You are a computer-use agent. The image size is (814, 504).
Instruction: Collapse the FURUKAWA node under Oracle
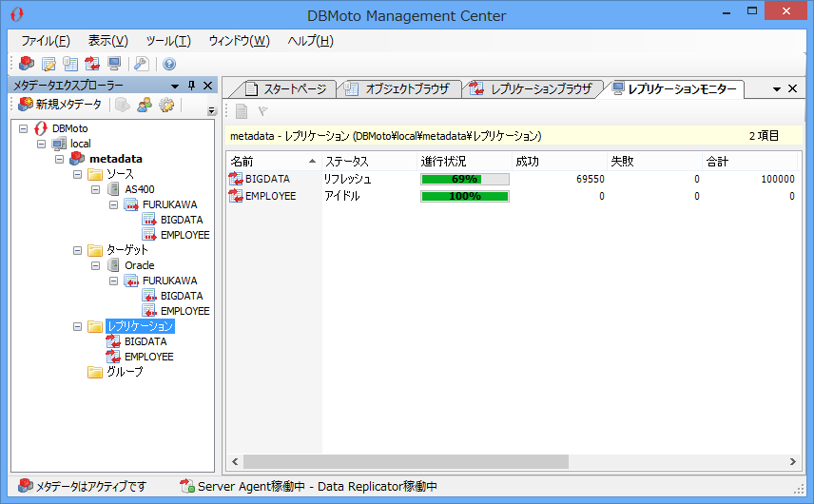click(114, 281)
